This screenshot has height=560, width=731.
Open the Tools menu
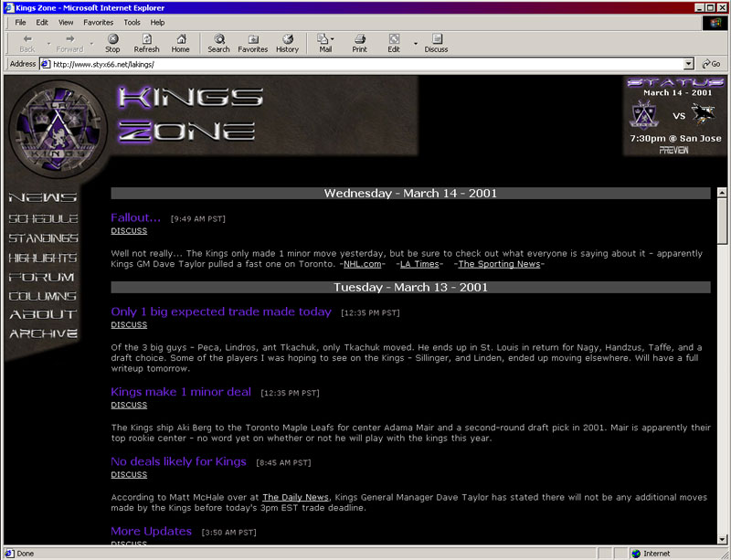(132, 22)
